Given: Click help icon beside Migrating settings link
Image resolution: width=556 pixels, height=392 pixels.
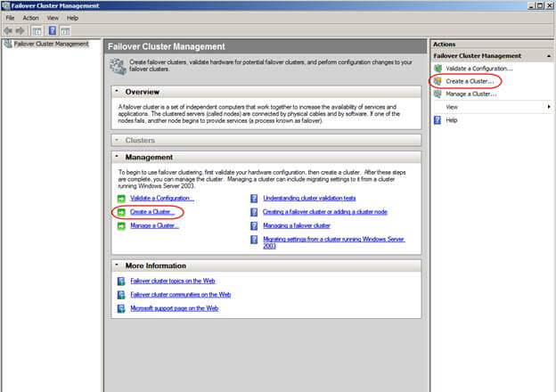Looking at the screenshot, I should tap(254, 240).
